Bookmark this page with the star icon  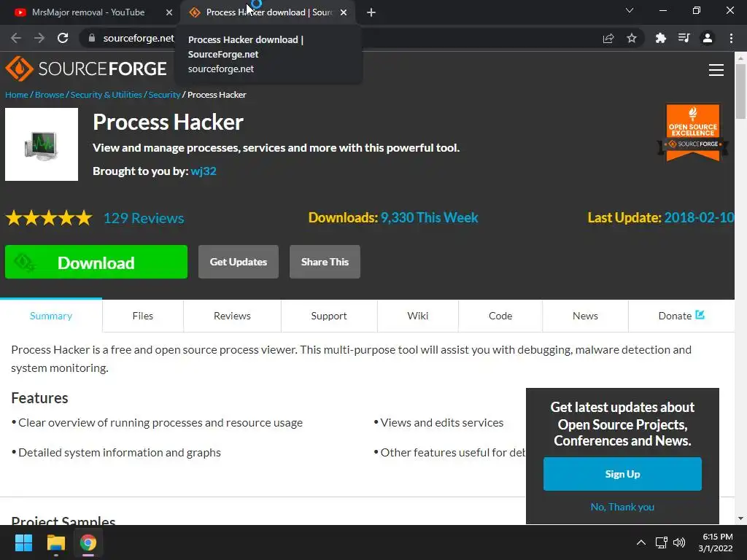632,38
